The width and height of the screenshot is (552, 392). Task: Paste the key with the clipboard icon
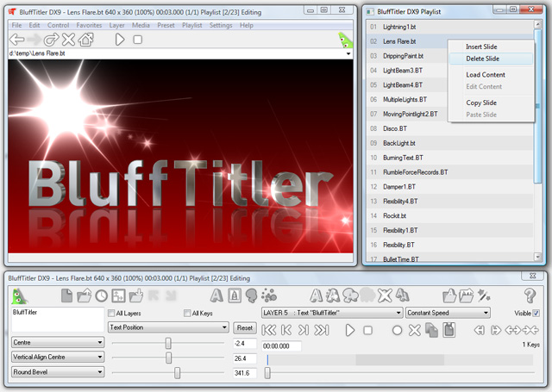(448, 330)
